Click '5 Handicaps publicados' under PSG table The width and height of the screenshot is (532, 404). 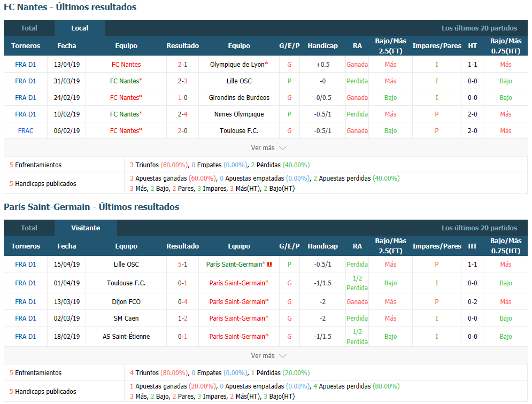(x=43, y=392)
